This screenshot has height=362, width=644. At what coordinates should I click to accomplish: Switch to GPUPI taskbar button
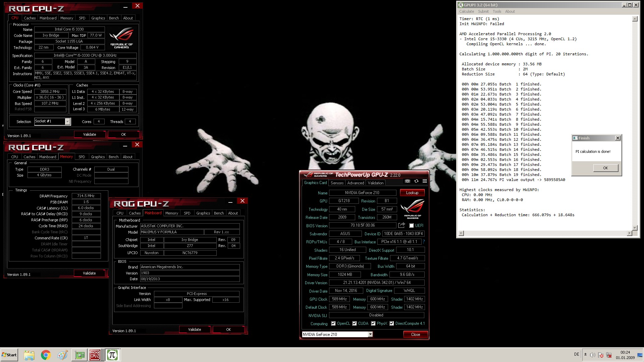tap(112, 355)
